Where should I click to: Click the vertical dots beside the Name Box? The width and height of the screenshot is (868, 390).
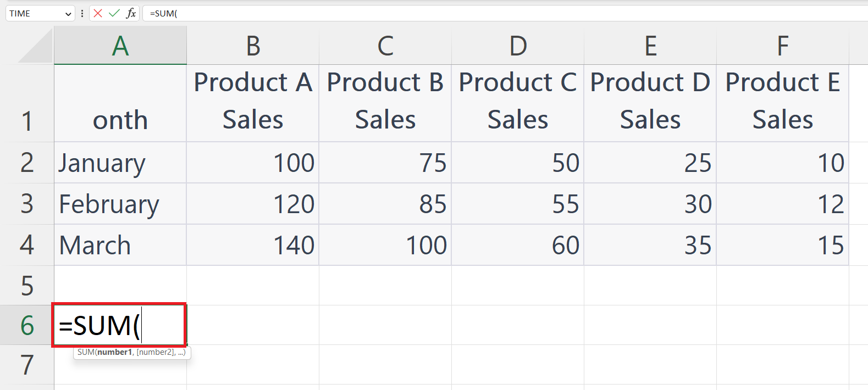tap(81, 13)
